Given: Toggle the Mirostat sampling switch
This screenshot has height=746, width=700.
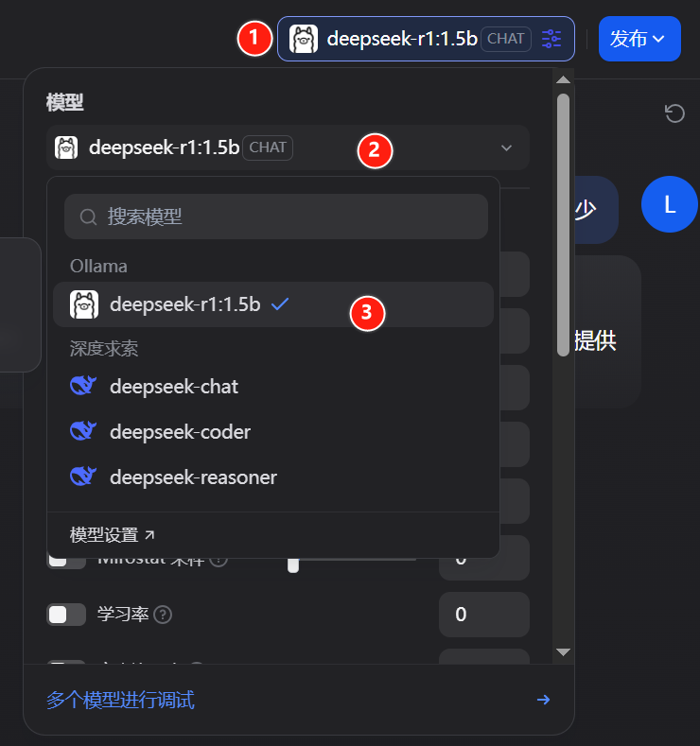Looking at the screenshot, I should point(66,563).
